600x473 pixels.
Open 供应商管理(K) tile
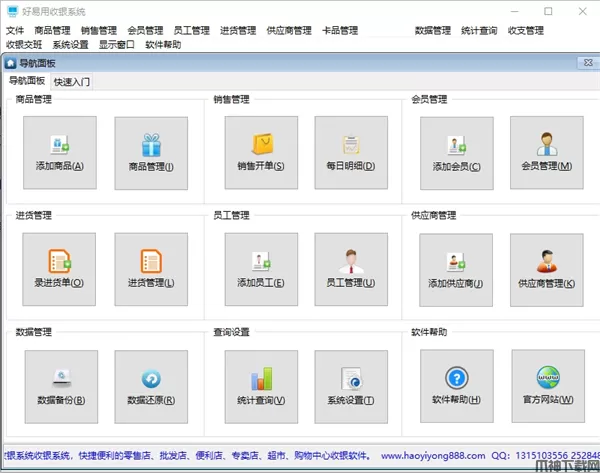547,270
